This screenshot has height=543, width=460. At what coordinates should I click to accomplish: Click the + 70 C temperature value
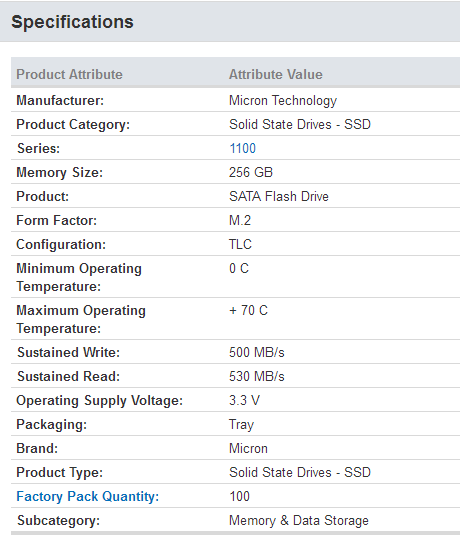[x=248, y=310]
